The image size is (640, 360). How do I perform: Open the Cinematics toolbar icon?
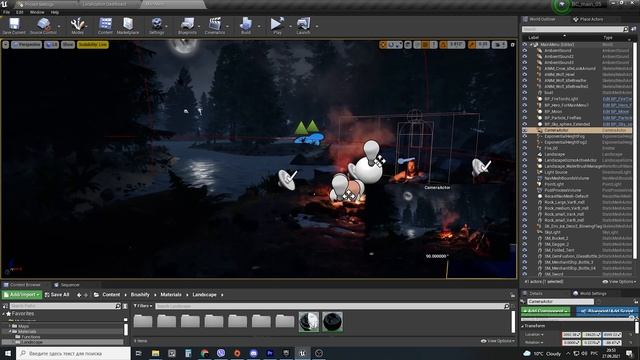(x=215, y=25)
